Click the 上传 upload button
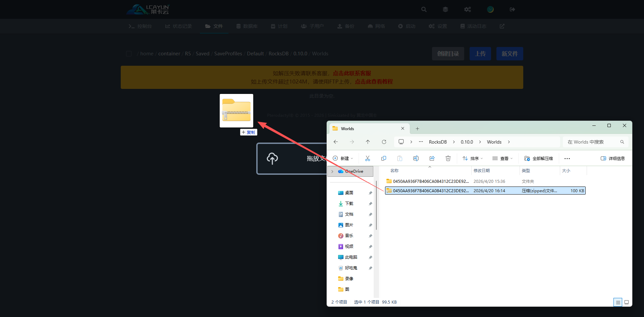644x317 pixels. pos(480,54)
